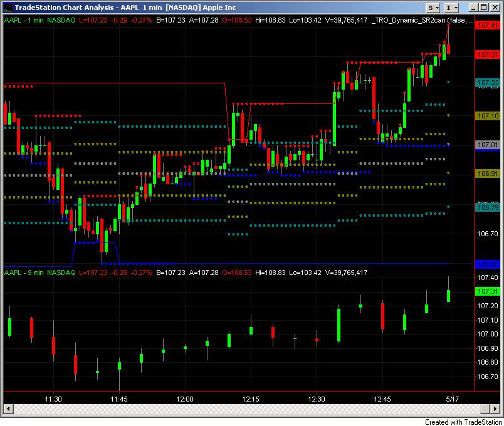Viewport: 504px width, 426px height.
Task: Click the V=39,765,417 volume value in top status line
Action: click(346, 20)
